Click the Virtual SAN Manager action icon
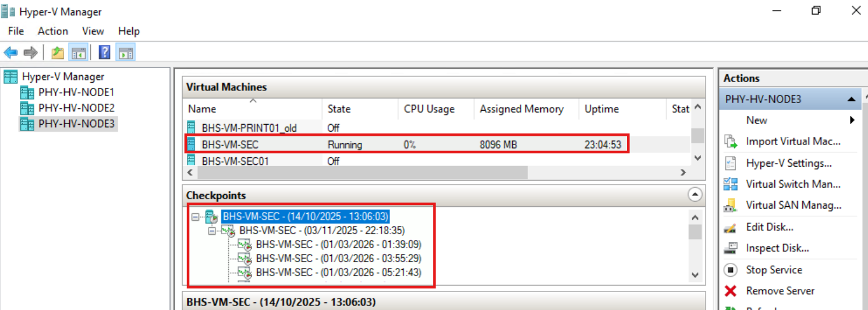 point(731,206)
